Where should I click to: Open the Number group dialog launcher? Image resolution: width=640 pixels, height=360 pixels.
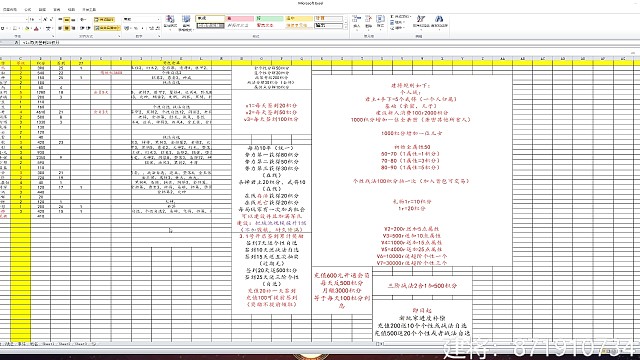pyautogui.click(x=159, y=36)
